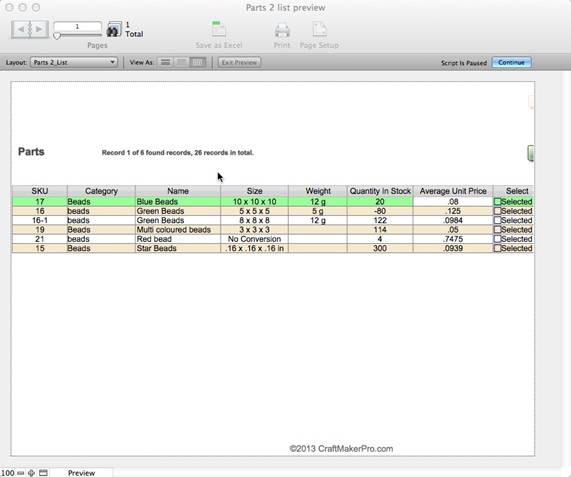Click the pages slider handle
This screenshot has width=571, height=477.
coord(57,36)
